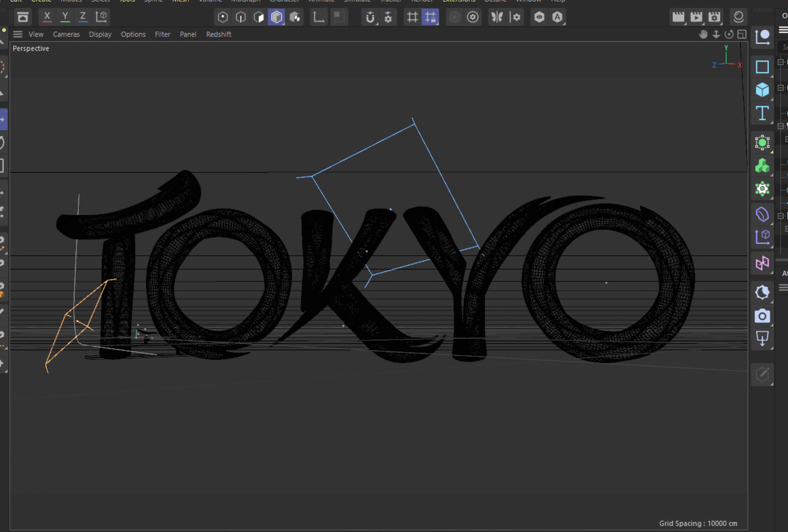The width and height of the screenshot is (788, 532).
Task: Toggle Enable Axis mode icon
Action: point(318,17)
